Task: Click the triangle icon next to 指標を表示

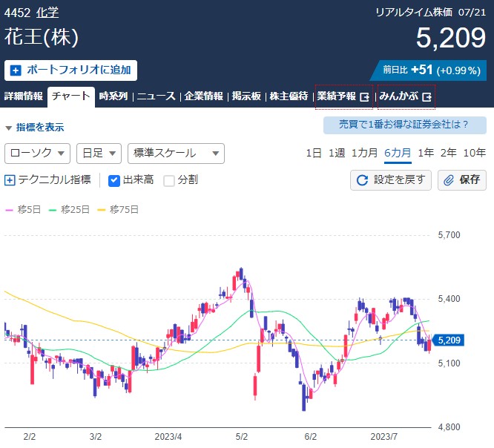Action: click(x=9, y=128)
